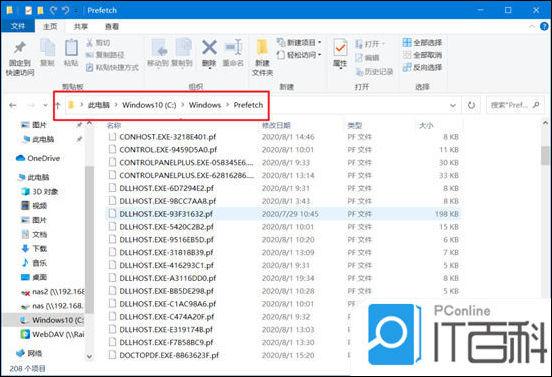Viewport: 552px width, 377px height.
Task: Click the help question mark icon
Action: pyautogui.click(x=544, y=26)
